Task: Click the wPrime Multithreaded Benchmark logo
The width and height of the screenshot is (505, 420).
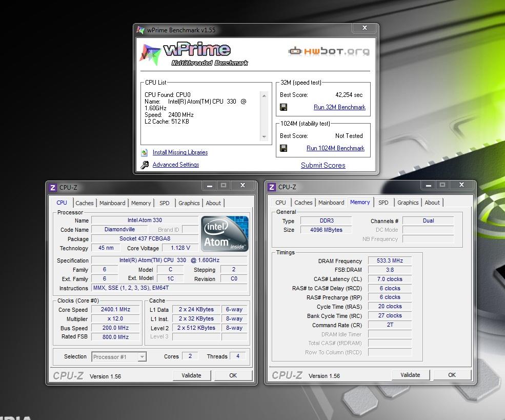Action: [194, 54]
